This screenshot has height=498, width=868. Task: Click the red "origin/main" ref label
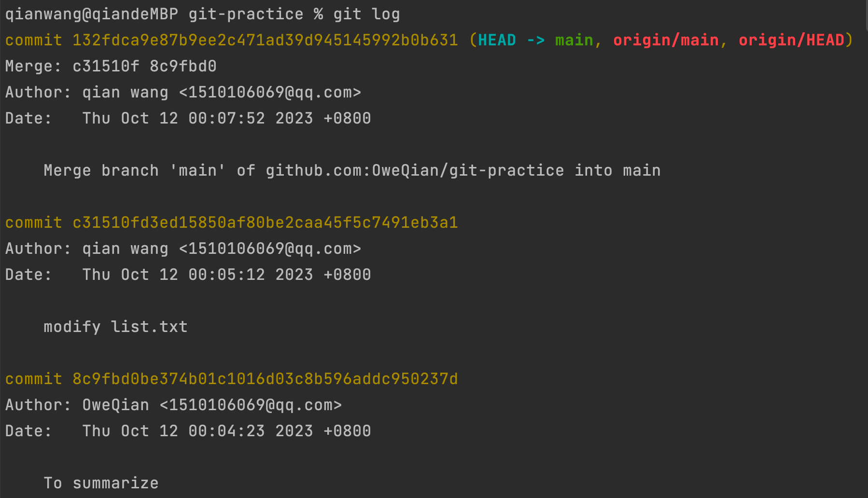pos(666,40)
